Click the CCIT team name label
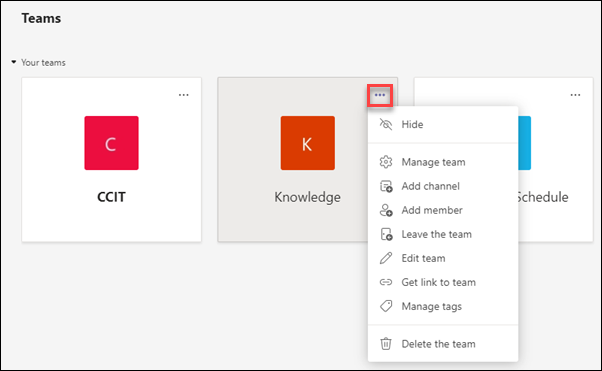The image size is (602, 371). click(111, 197)
